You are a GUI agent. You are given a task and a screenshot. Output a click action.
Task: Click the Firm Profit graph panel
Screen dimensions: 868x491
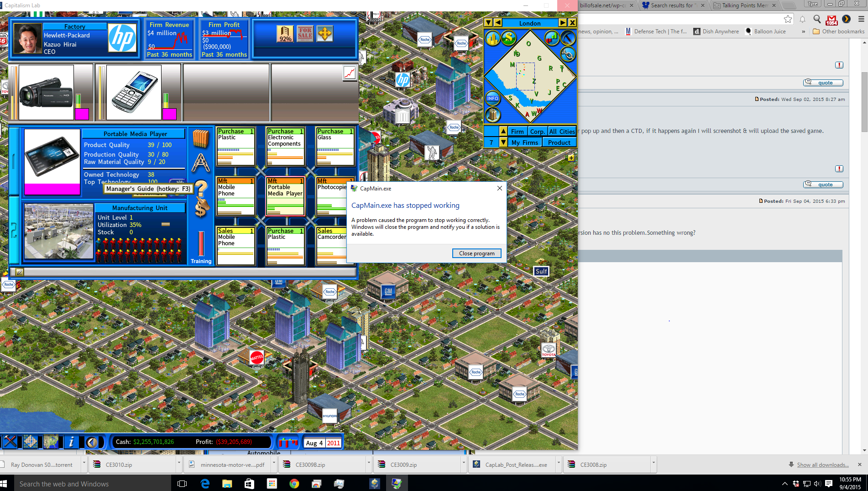click(224, 39)
